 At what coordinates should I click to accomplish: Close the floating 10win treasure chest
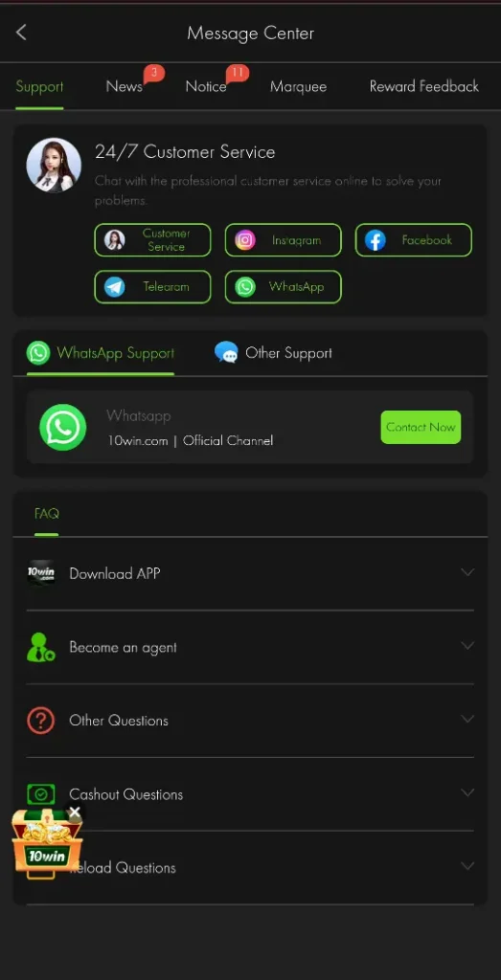[x=75, y=812]
